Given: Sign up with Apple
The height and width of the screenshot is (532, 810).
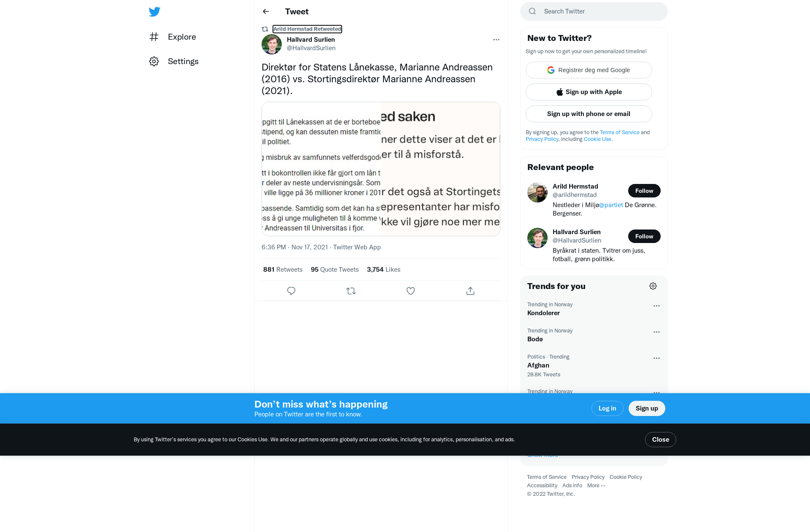Looking at the screenshot, I should point(589,92).
